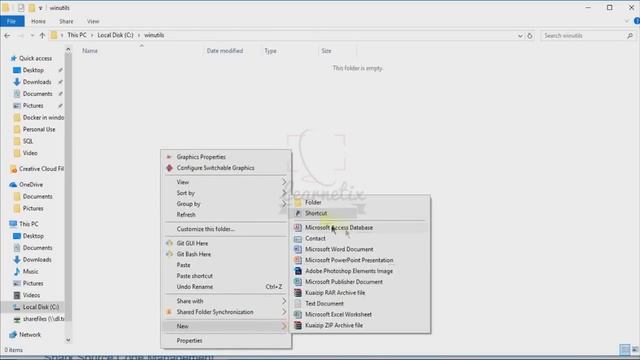Open the SQL folder in Quick access

28,141
